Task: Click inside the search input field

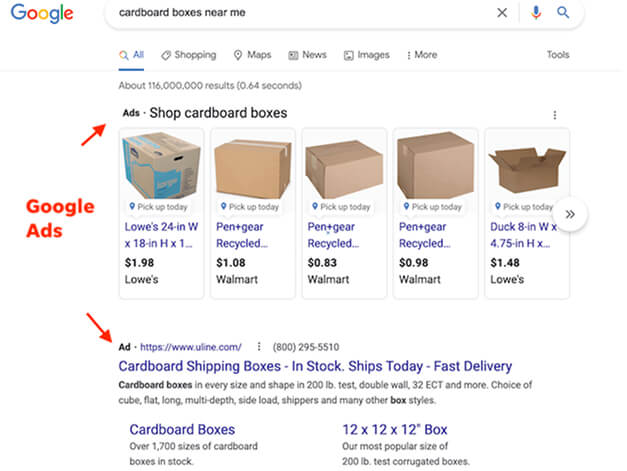Action: [300, 13]
